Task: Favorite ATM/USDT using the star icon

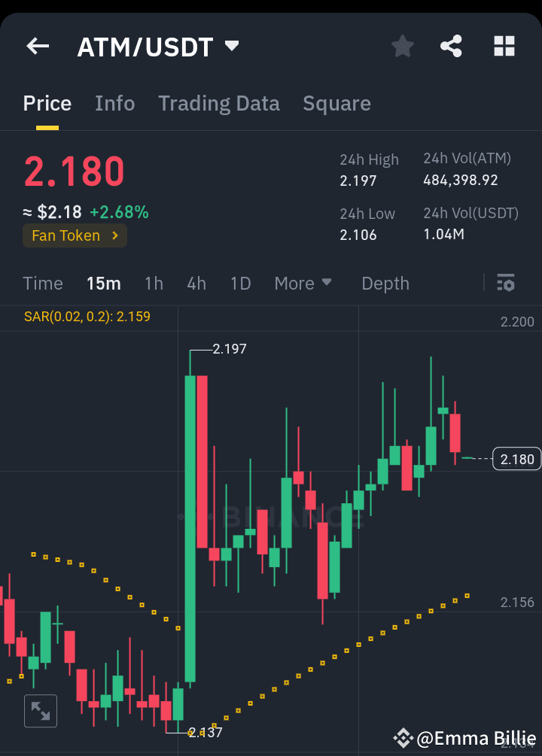Action: tap(402, 46)
